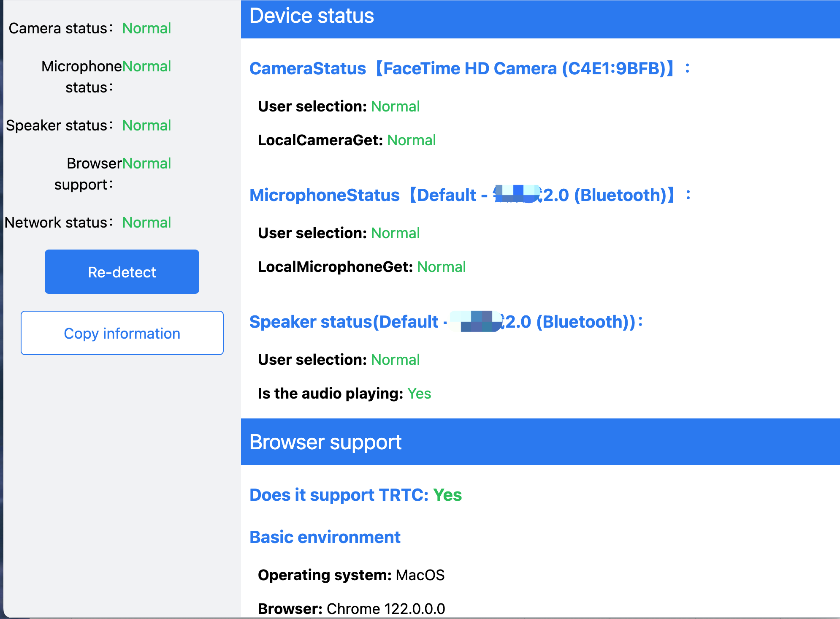
Task: Click the Device status section header
Action: (x=312, y=16)
